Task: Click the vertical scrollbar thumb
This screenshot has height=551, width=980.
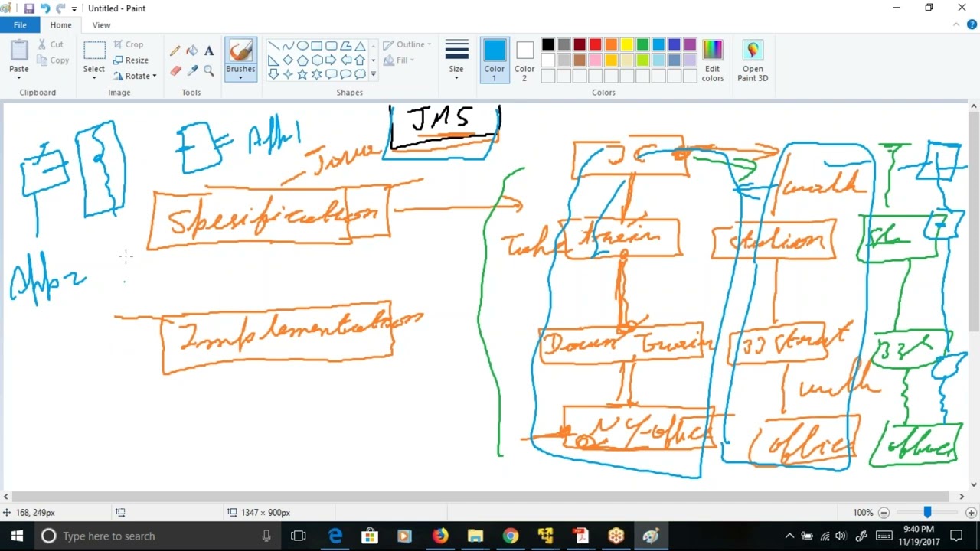Action: point(974,222)
